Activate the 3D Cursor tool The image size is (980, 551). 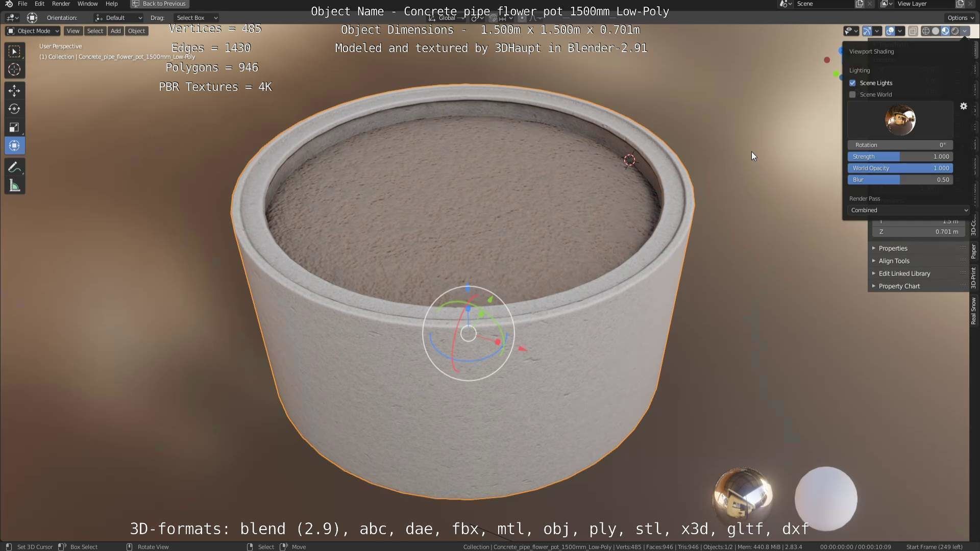tap(14, 69)
